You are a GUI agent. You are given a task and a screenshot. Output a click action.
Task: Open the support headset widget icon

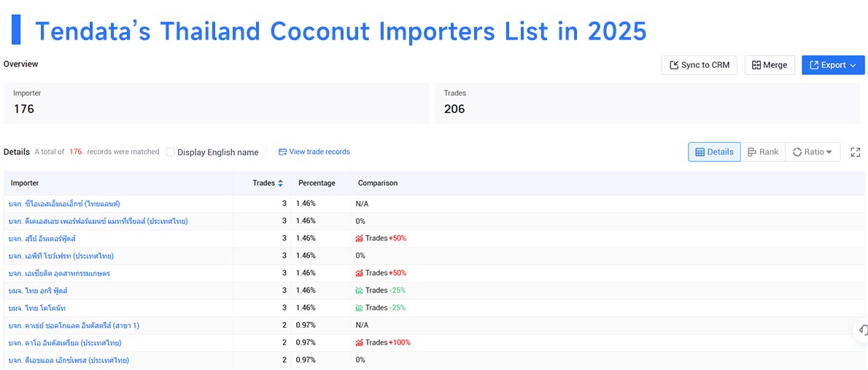(862, 330)
